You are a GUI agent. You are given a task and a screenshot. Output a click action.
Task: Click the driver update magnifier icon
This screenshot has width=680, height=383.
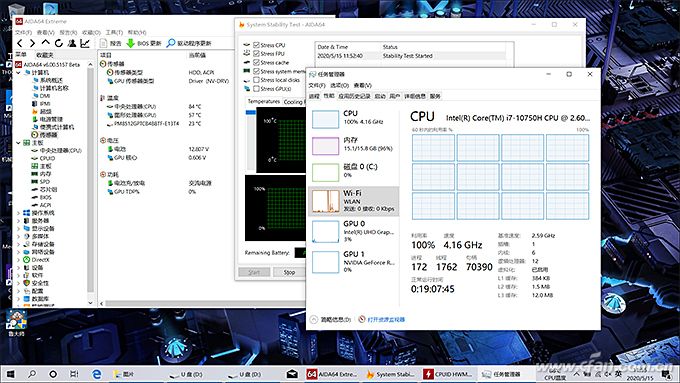tap(171, 43)
